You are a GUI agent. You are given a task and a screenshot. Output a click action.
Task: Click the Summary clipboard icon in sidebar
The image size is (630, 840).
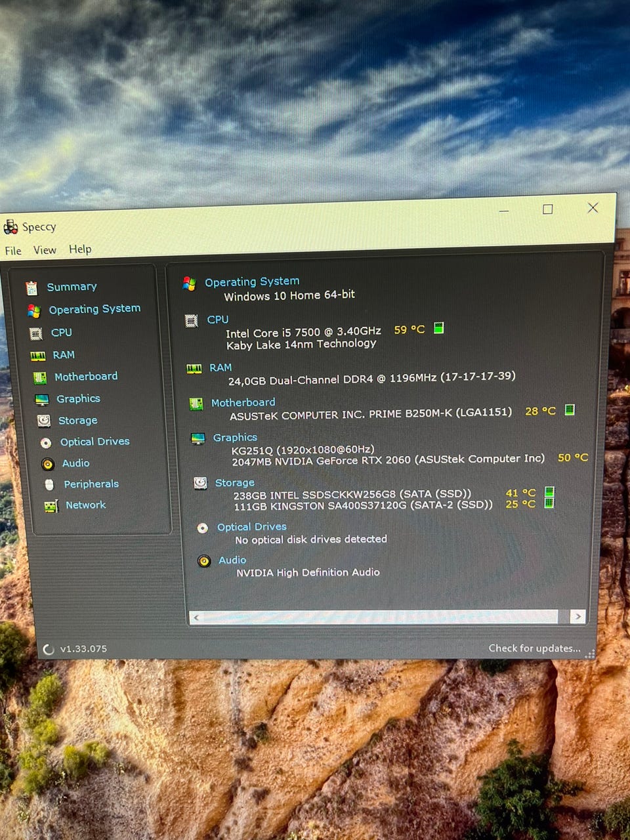coord(31,288)
